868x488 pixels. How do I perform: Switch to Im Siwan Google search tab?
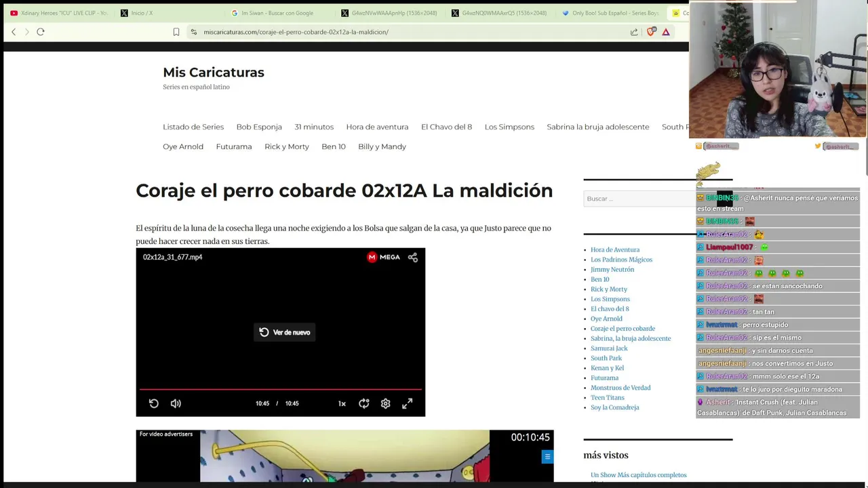273,13
